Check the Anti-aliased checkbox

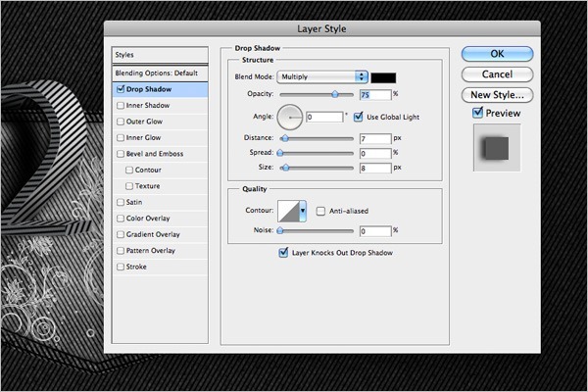click(320, 212)
